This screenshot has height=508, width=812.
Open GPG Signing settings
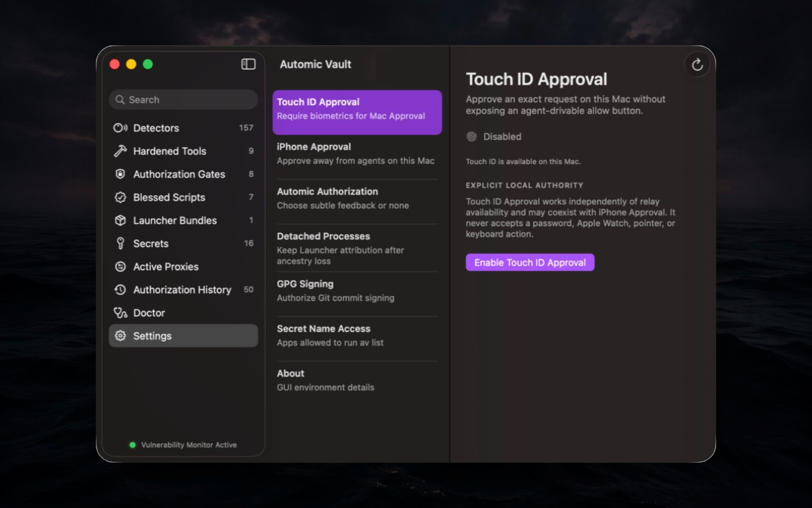point(357,294)
